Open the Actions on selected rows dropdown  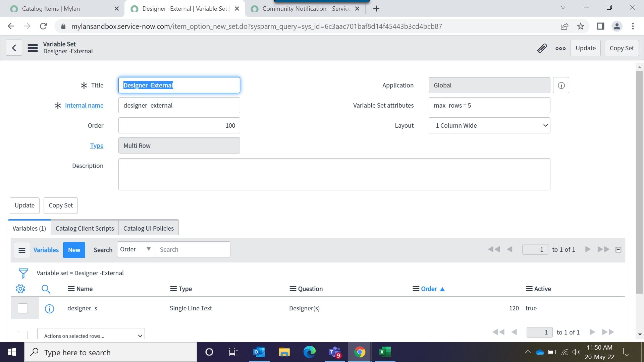[91, 336]
